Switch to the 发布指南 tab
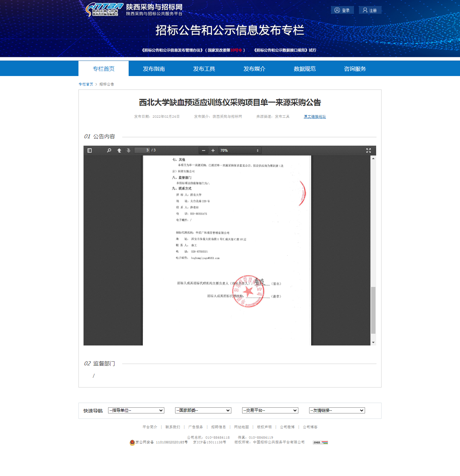This screenshot has height=476, width=460. 154,69
